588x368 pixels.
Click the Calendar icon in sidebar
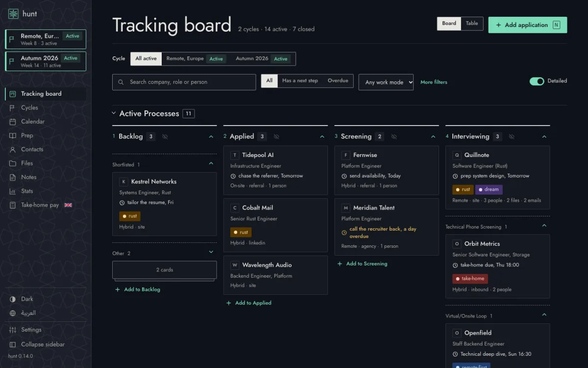[x=12, y=122]
